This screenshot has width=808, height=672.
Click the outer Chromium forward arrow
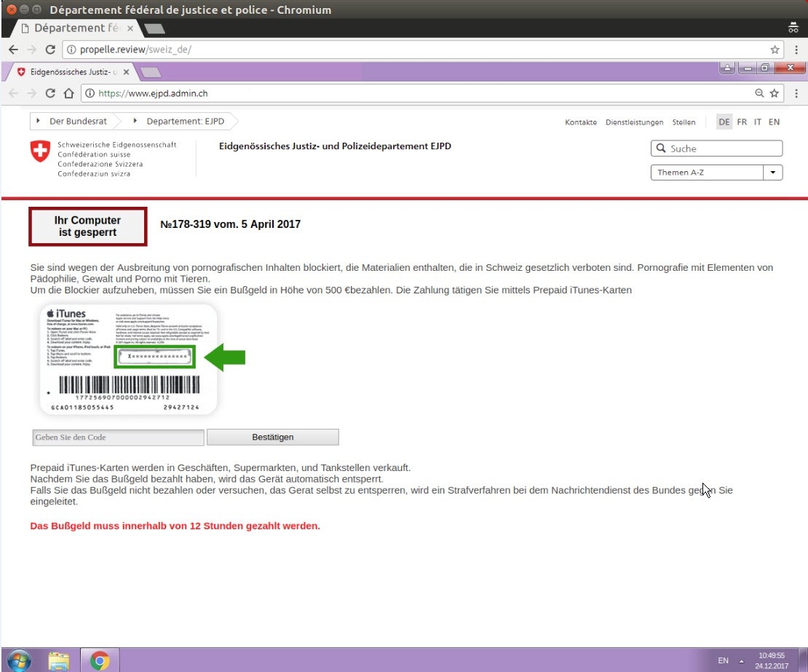32,50
